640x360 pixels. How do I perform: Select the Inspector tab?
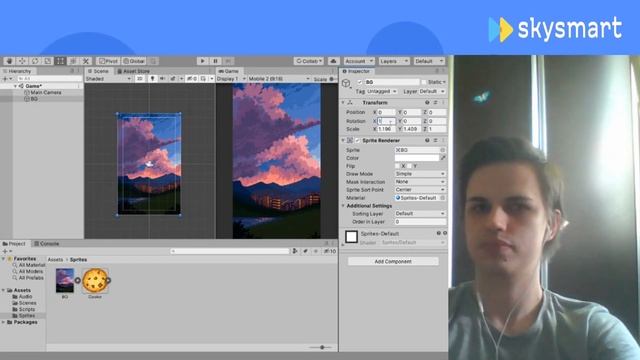(356, 71)
